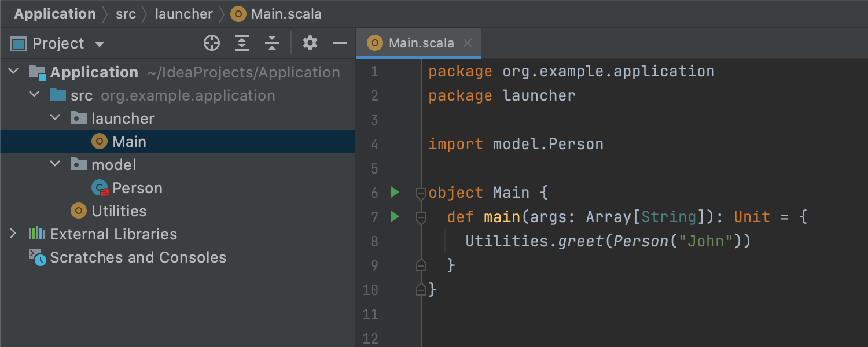Run main method via line 7 gutter arrow
Viewport: 868px width, 347px height.
[x=395, y=216]
